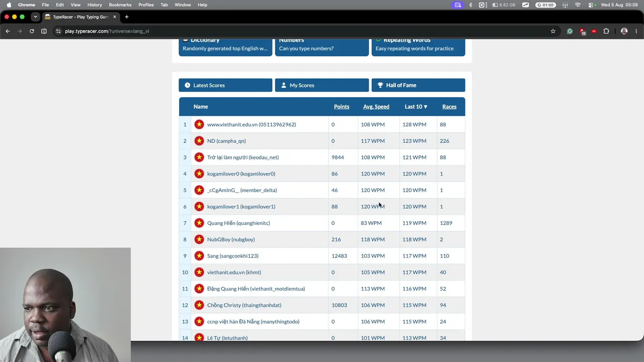The height and width of the screenshot is (362, 644).
Task: Open player kogamilover1 profile
Action: point(241,207)
